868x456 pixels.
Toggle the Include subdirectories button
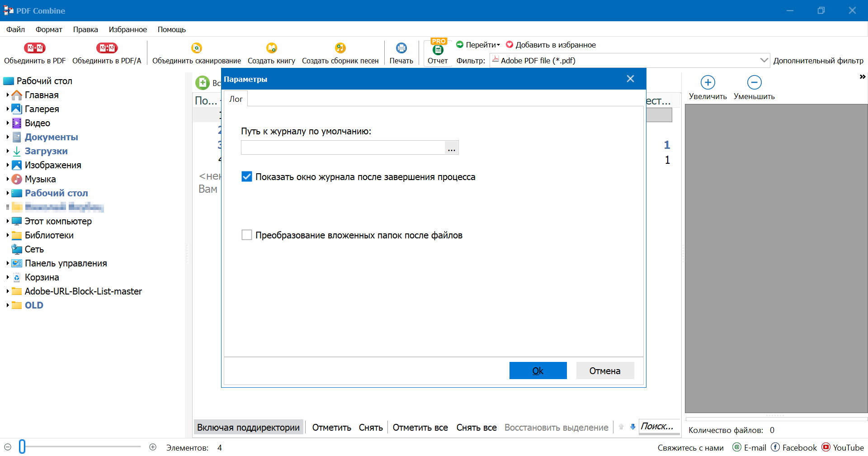click(x=248, y=427)
